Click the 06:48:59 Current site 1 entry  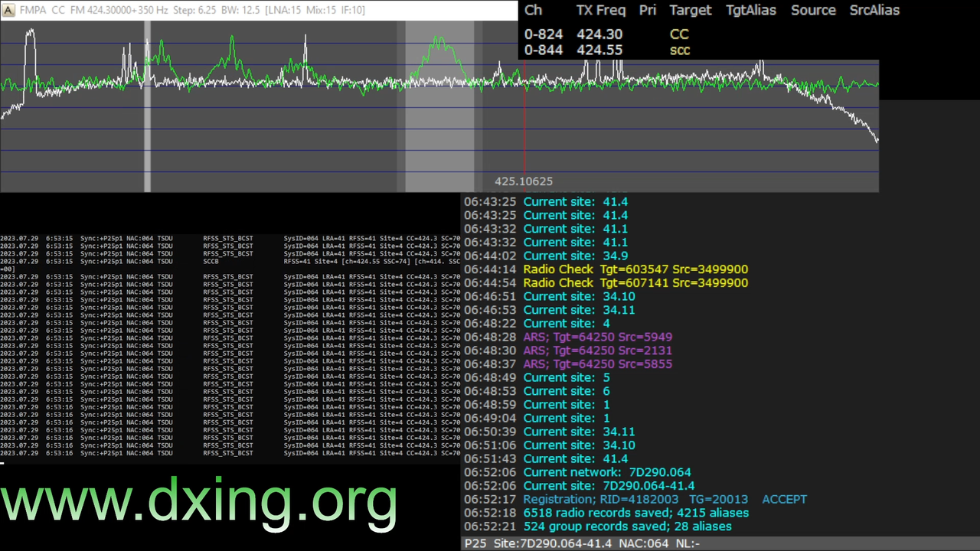(x=537, y=405)
